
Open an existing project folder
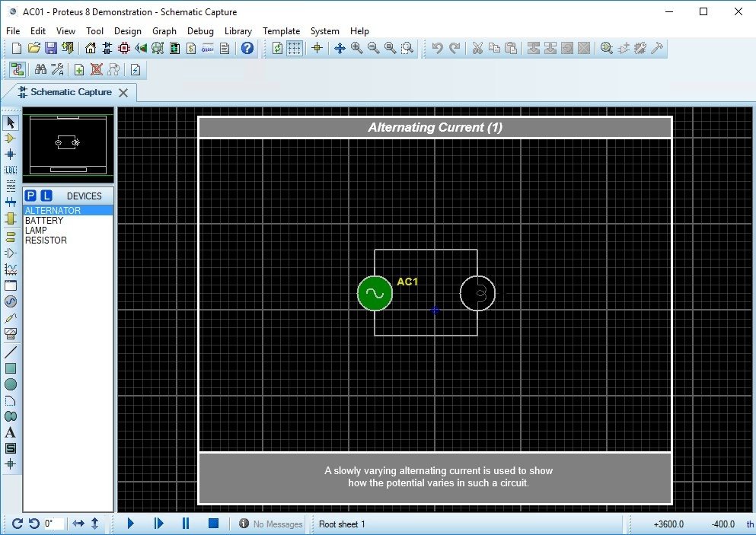pyautogui.click(x=33, y=48)
